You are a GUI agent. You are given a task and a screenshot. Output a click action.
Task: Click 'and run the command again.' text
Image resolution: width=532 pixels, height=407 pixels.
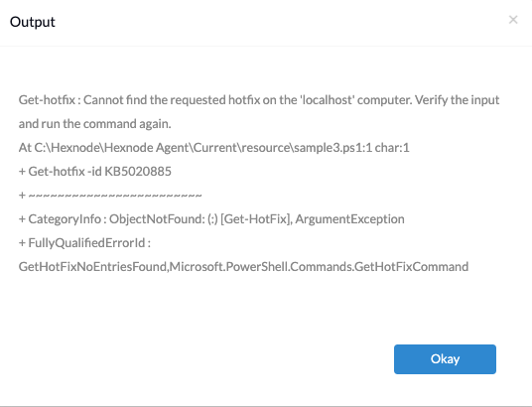(x=94, y=123)
